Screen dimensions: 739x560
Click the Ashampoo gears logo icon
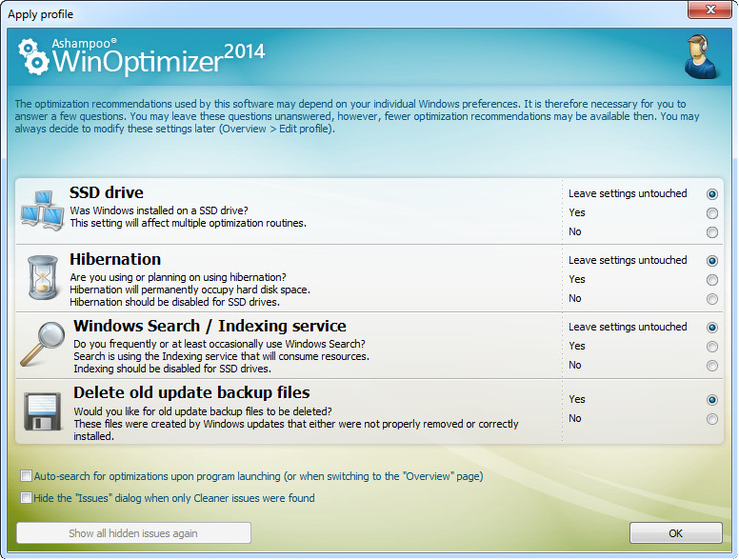34,58
